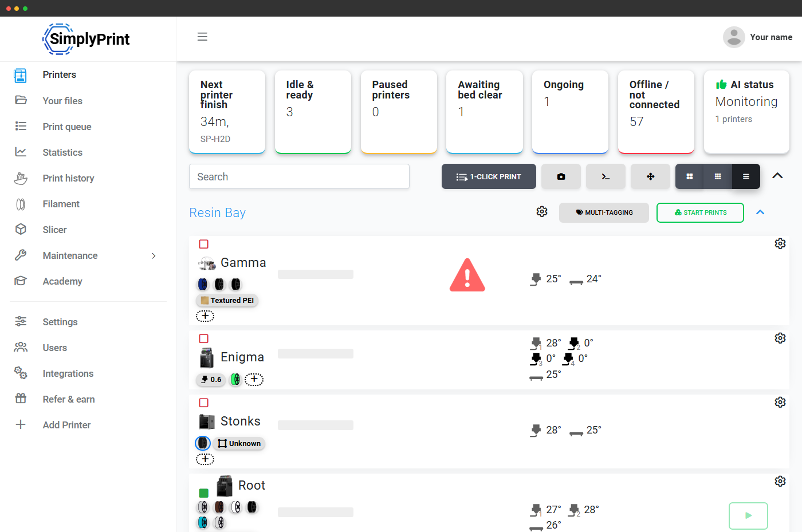Open the terminal console button

[x=606, y=176]
